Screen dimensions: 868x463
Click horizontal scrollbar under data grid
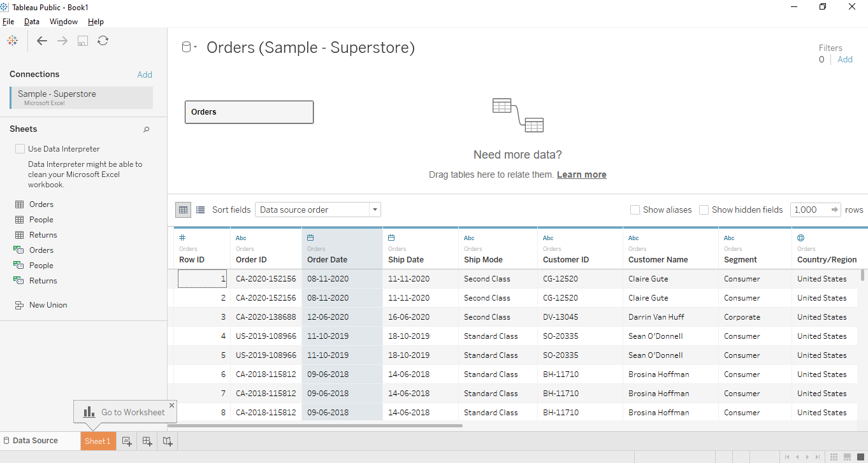(x=315, y=425)
